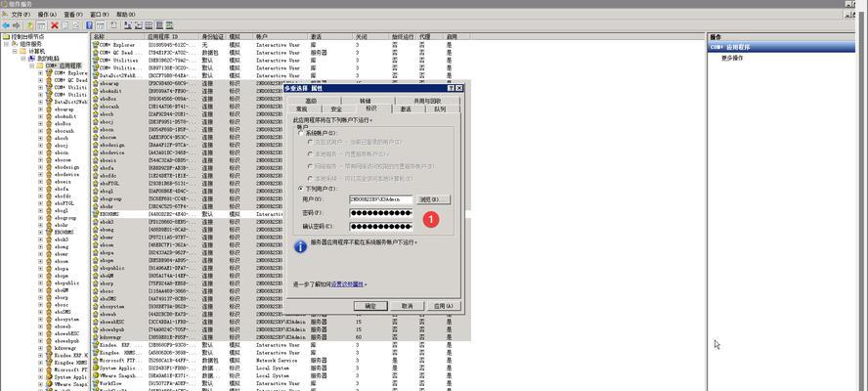The image size is (868, 391).
Task: Click the DataDict2Web list row icon
Action: pos(96,75)
